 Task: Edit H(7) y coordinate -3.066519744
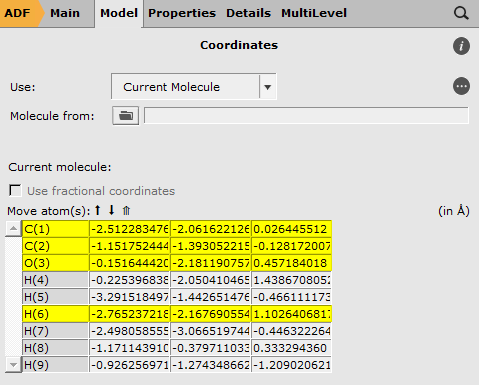[x=211, y=331]
